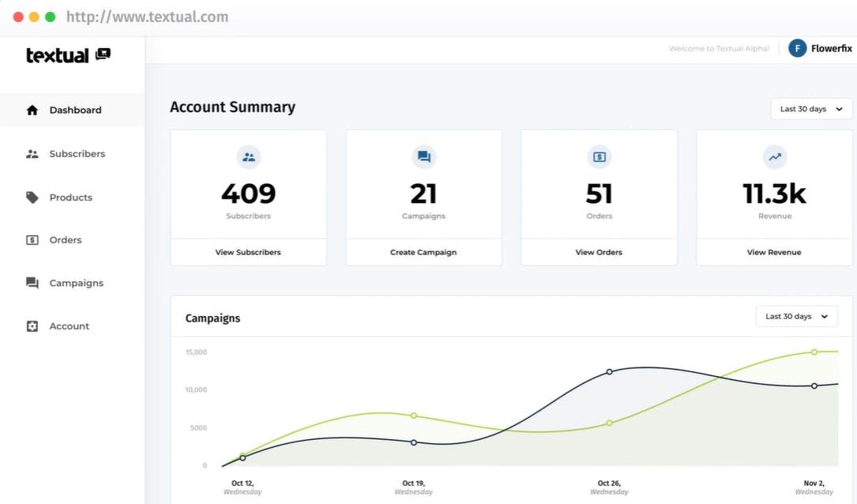Click the campaigns chat icon above 21

(423, 157)
